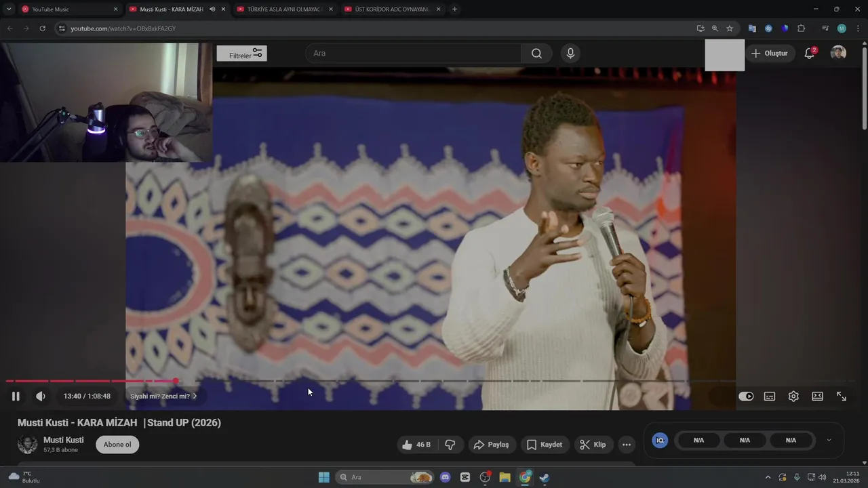View site information icon in address bar
The height and width of the screenshot is (488, 868).
click(62, 28)
